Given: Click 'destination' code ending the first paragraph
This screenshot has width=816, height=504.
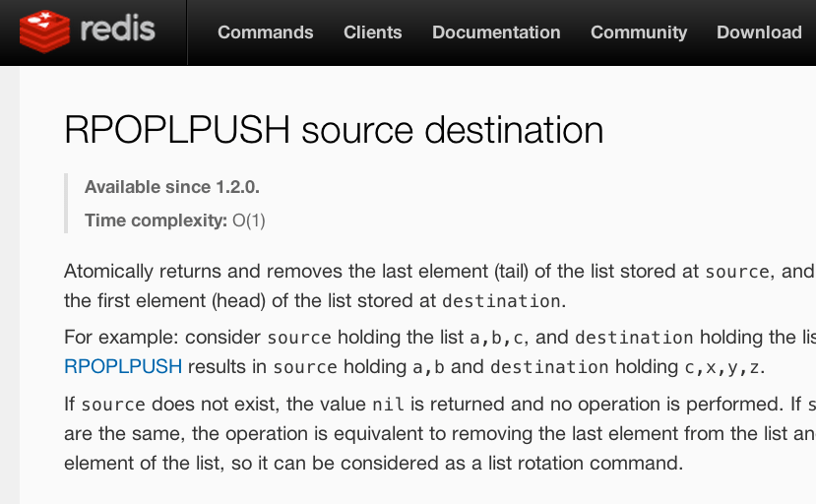Looking at the screenshot, I should coord(501,301).
